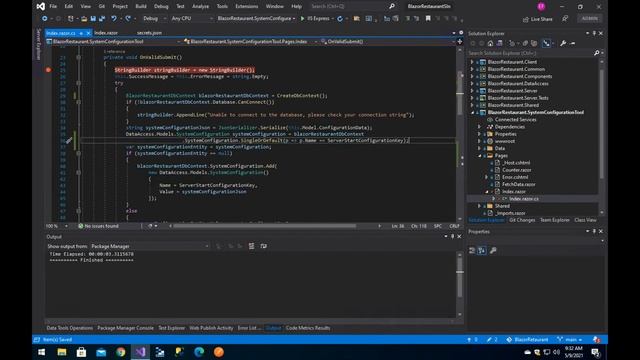This screenshot has height=360, width=640.
Task: Click the Save icon in the toolbar
Action: pos(93,19)
